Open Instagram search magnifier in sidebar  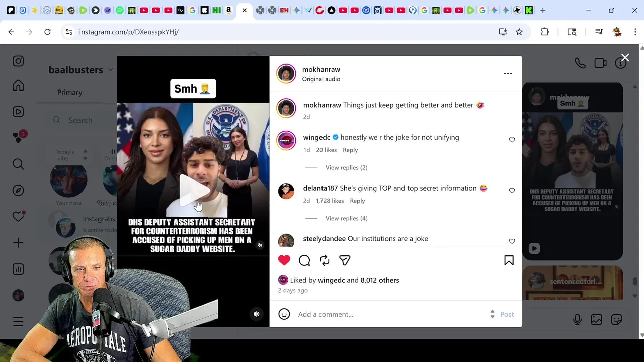(18, 164)
